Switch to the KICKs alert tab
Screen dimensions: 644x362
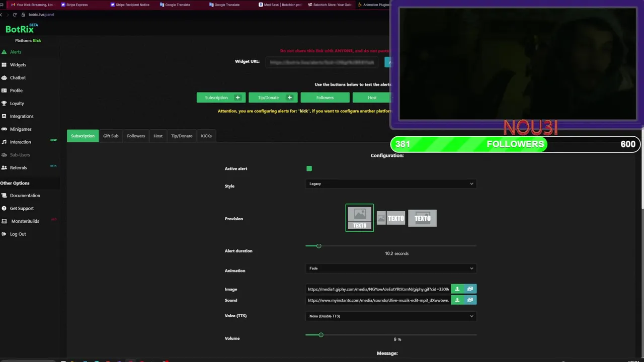pyautogui.click(x=206, y=136)
